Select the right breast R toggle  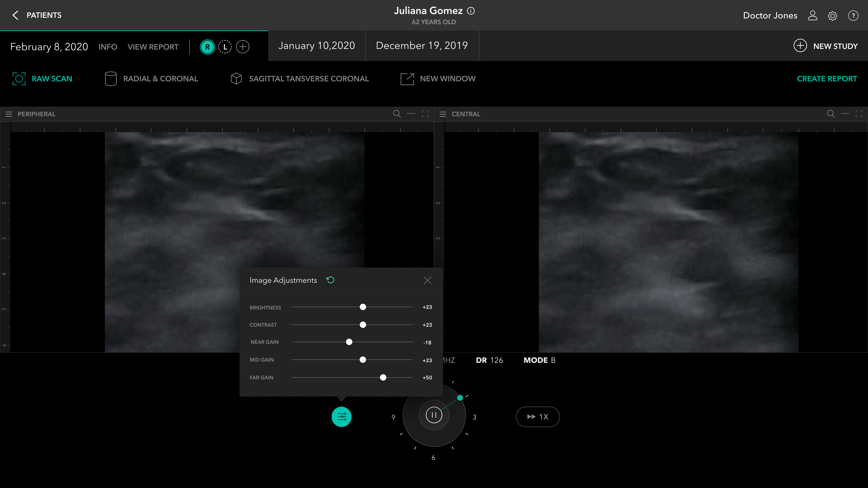coord(207,47)
